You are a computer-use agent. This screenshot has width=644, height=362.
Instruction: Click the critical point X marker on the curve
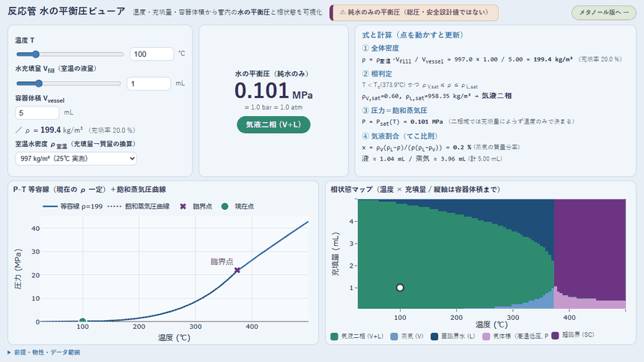[x=237, y=270]
